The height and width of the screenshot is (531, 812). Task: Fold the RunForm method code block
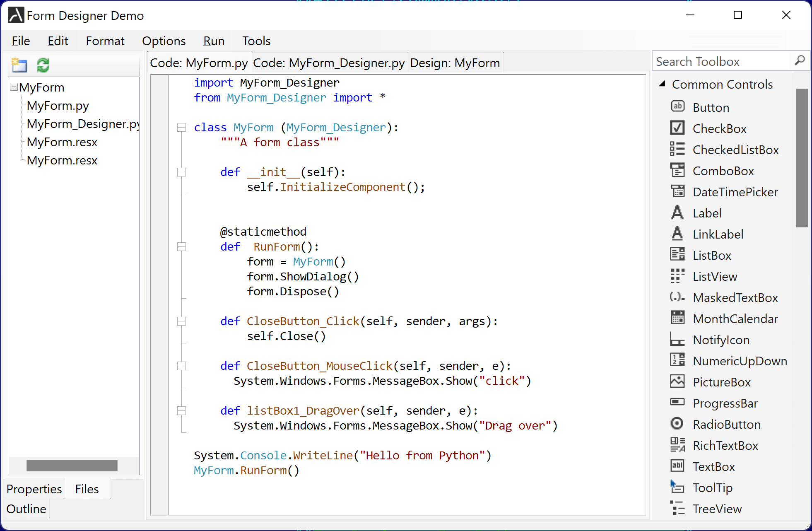(181, 247)
